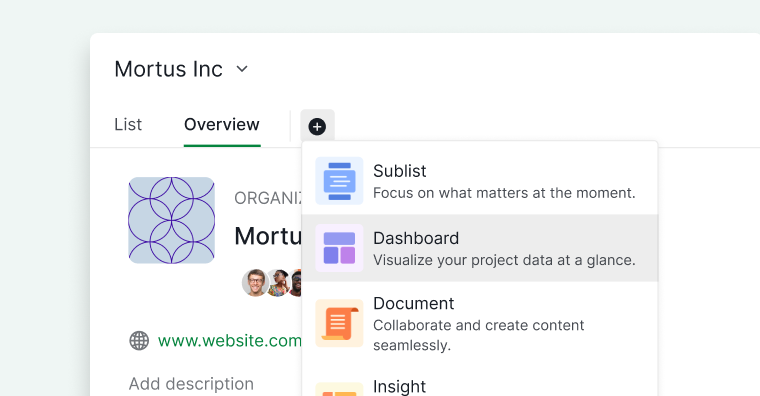Expand the Mortus Inc dropdown chevron
Image resolution: width=760 pixels, height=396 pixels.
click(x=242, y=69)
